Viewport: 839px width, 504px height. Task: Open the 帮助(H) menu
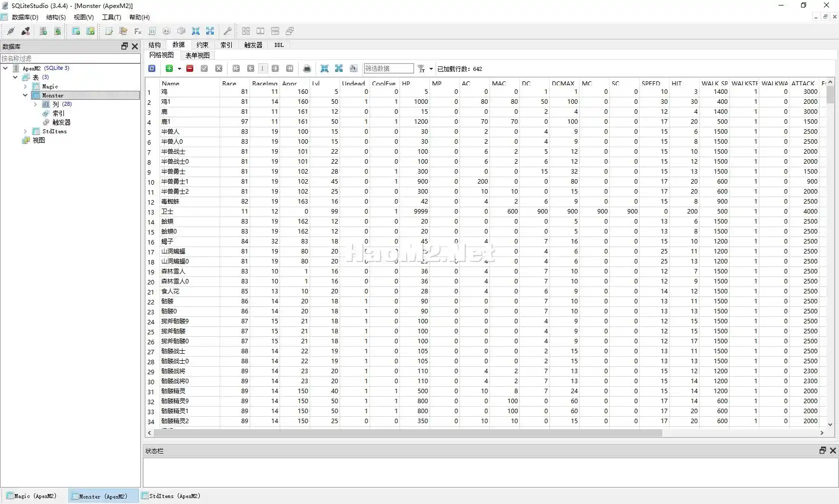139,17
